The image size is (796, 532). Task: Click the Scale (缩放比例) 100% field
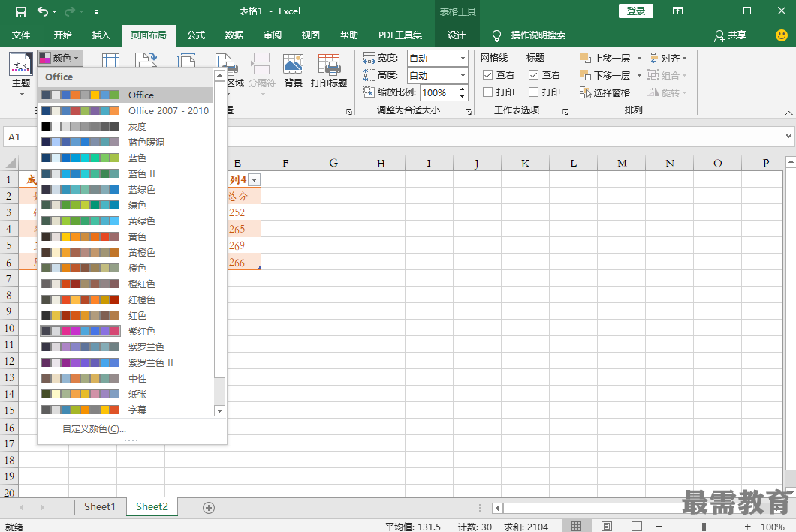click(439, 92)
